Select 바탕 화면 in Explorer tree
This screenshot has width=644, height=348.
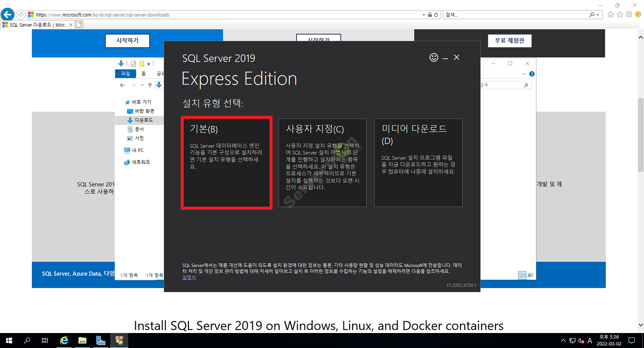pyautogui.click(x=141, y=111)
